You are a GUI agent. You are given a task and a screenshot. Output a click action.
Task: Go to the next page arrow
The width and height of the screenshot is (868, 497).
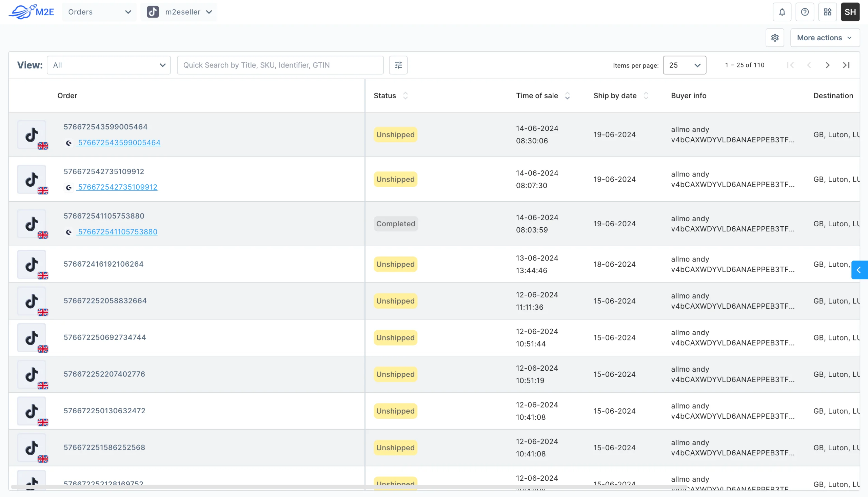coord(827,65)
